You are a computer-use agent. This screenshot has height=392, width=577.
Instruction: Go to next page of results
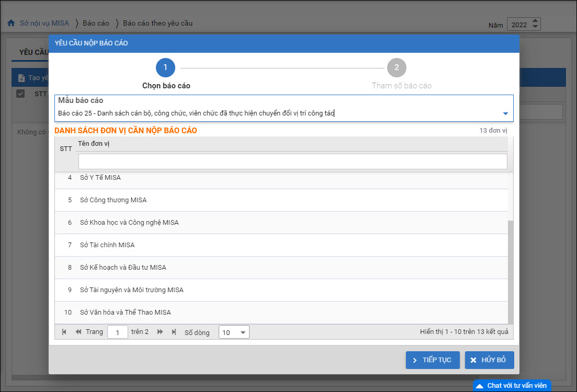point(160,332)
